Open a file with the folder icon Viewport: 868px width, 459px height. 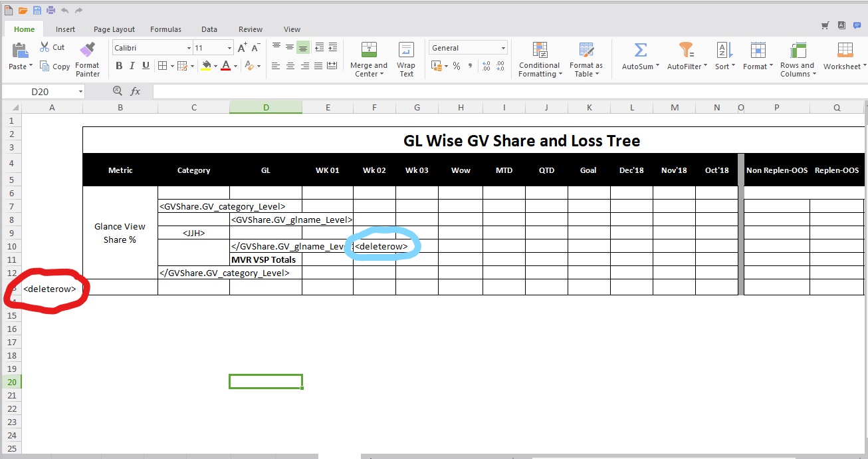(23, 10)
